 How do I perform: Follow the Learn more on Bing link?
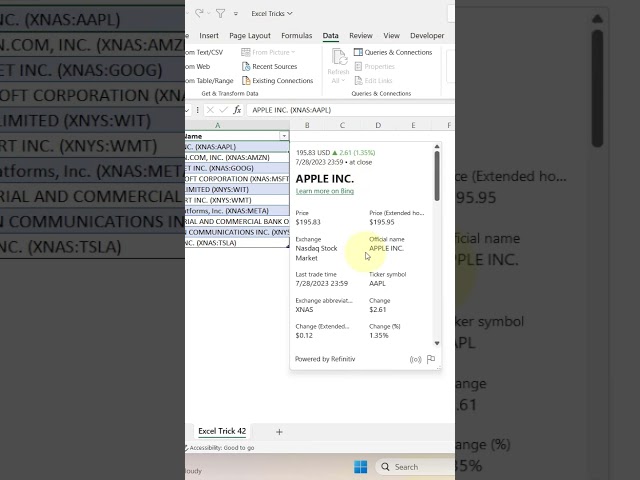tap(324, 191)
